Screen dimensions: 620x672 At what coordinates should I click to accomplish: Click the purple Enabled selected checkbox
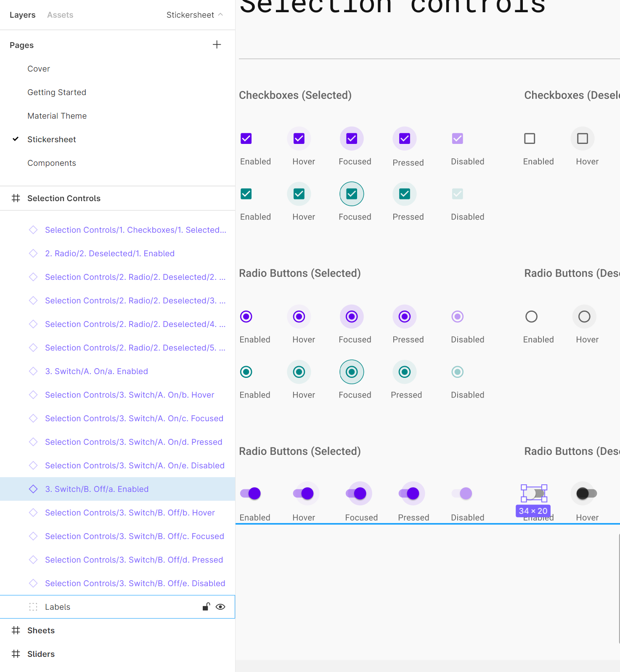(246, 138)
